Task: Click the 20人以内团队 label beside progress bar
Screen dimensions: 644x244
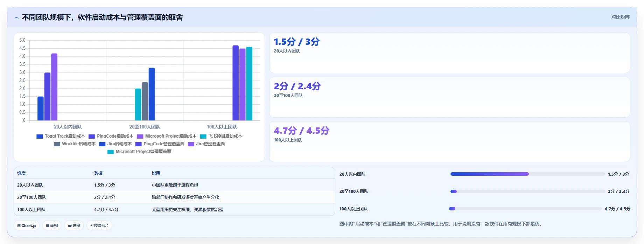Action: (x=352, y=174)
